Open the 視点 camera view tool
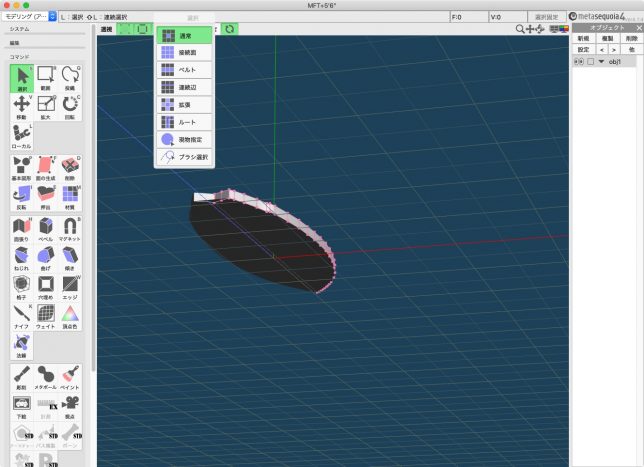Image resolution: width=644 pixels, height=467 pixels. [70, 407]
